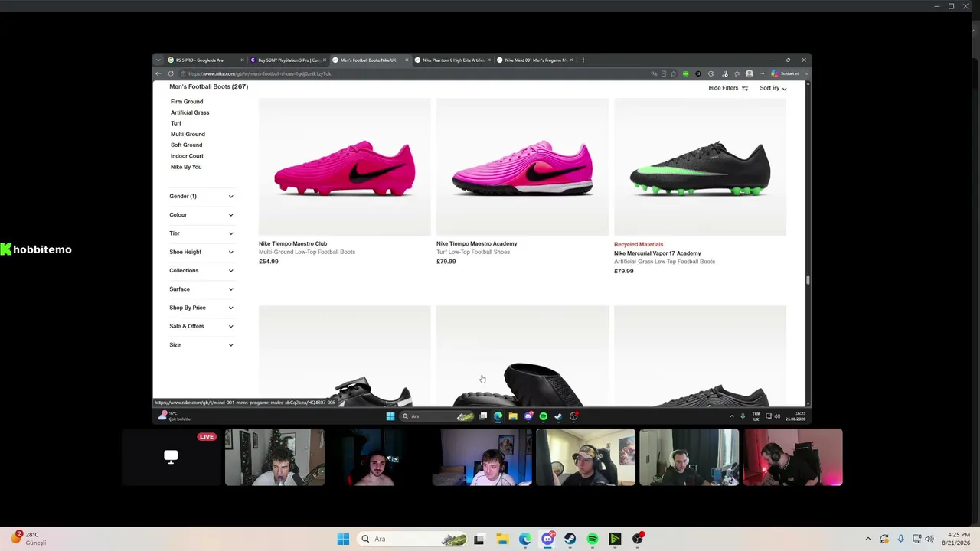The image size is (980, 551).
Task: Expand the Gender (1) filter
Action: pos(201,196)
